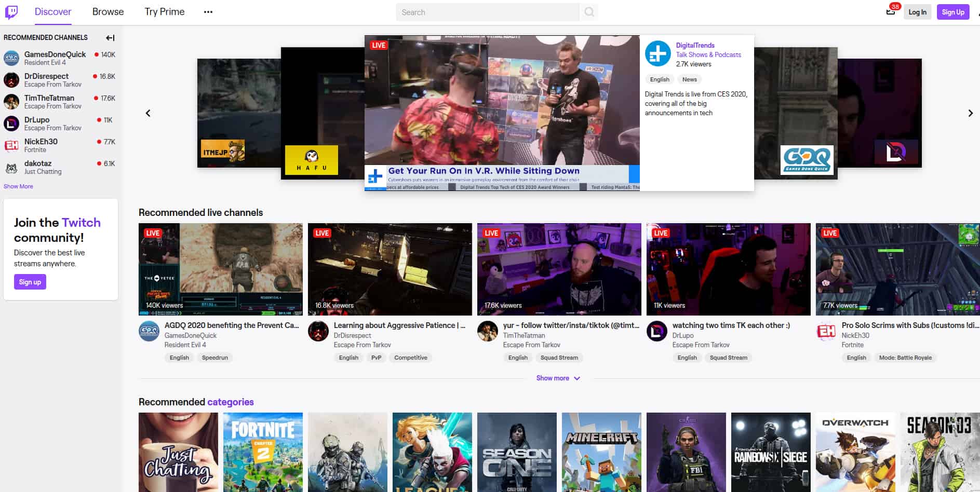Switch to the Browse tab
The image size is (980, 492).
coord(108,12)
